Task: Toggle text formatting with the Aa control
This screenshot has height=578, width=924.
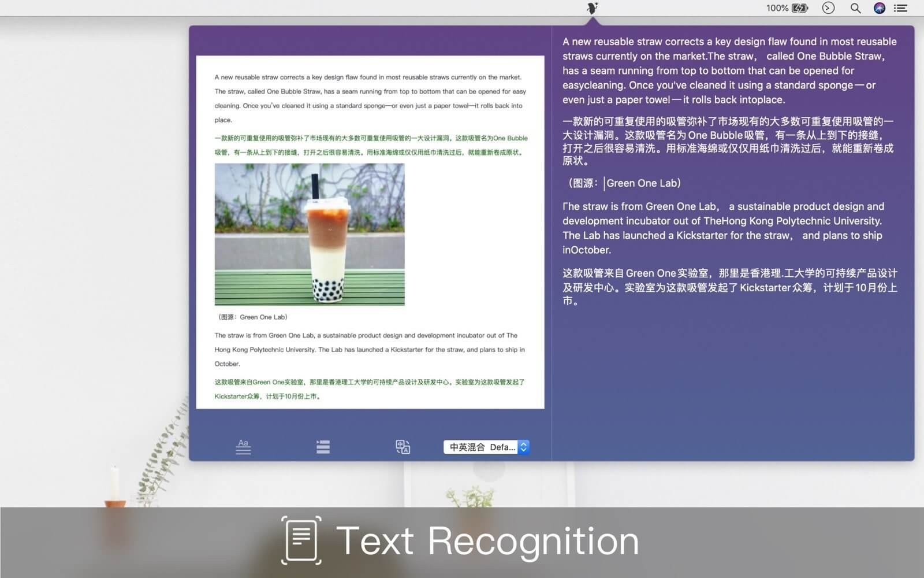Action: point(243,446)
